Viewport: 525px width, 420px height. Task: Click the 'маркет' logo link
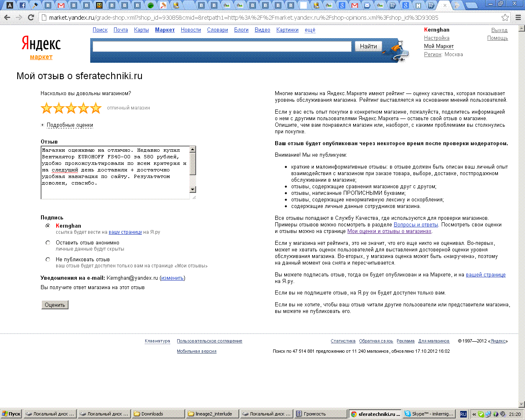41,57
